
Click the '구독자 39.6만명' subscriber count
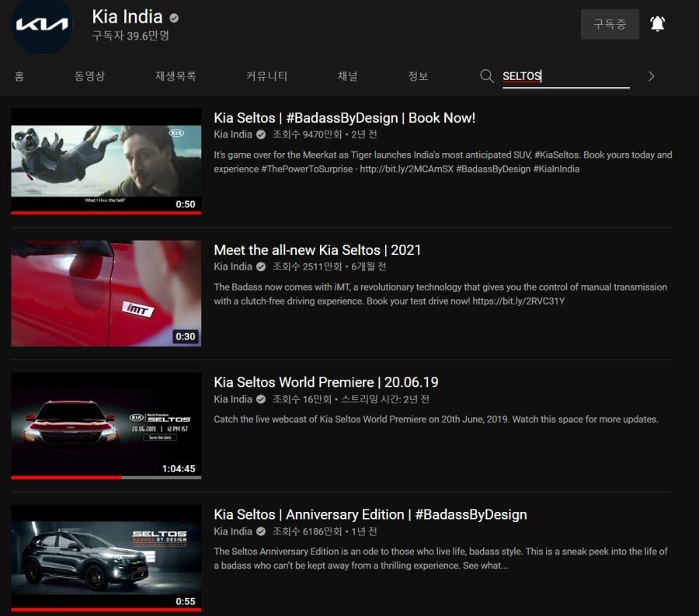pyautogui.click(x=130, y=36)
